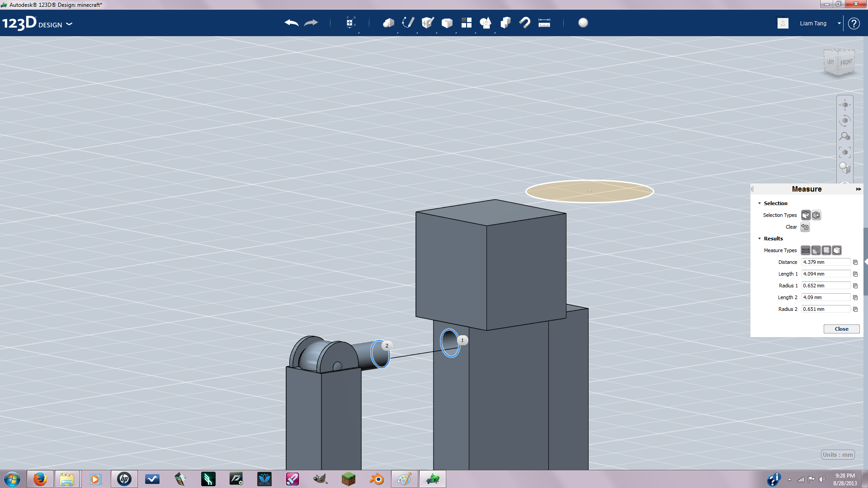Image resolution: width=868 pixels, height=488 pixels.
Task: Open the Windows Start menu
Action: [x=12, y=479]
